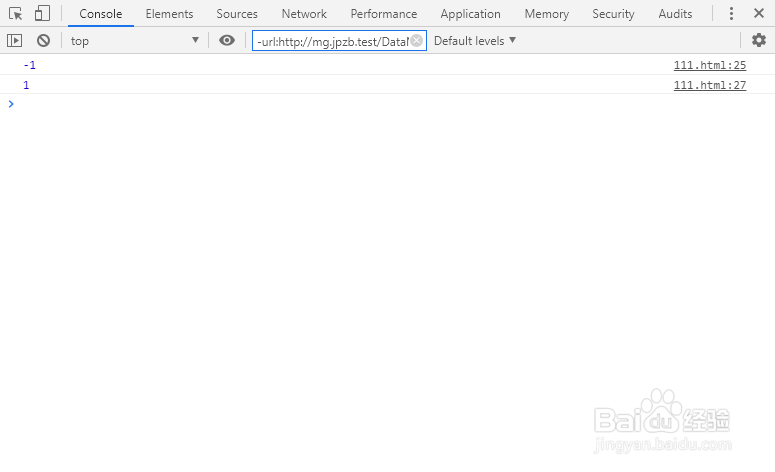Open source link 111.html:25
The width and height of the screenshot is (775, 472).
[710, 65]
